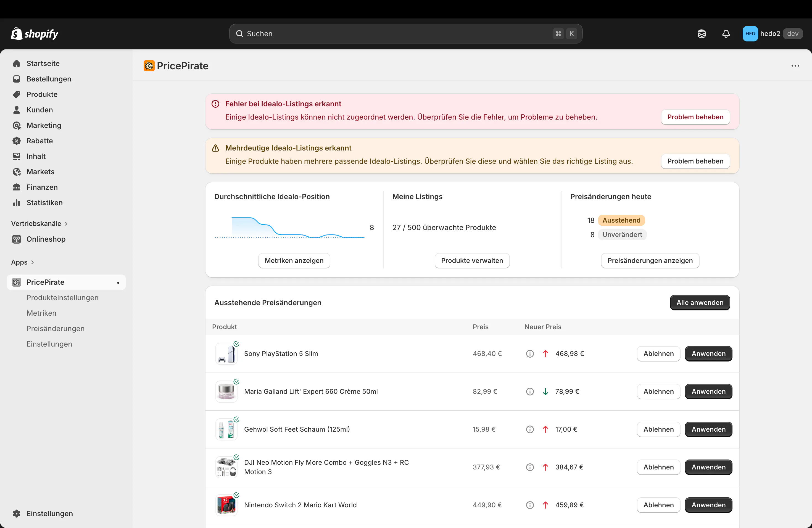Click the Finanzen bank icon

coord(16,187)
